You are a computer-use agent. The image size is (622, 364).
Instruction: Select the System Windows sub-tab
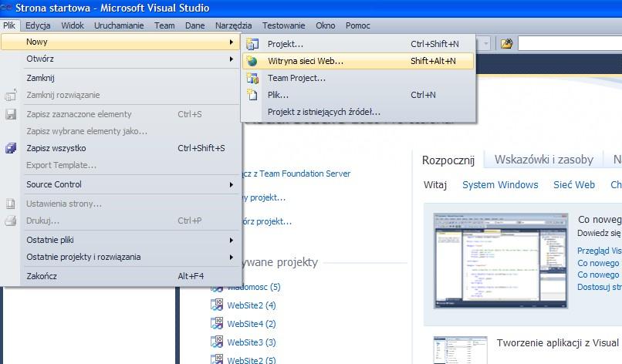coord(500,185)
